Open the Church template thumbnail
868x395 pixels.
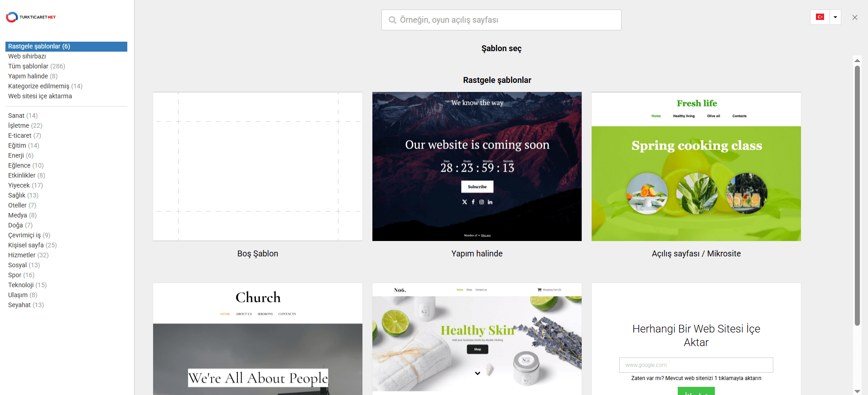tap(258, 339)
